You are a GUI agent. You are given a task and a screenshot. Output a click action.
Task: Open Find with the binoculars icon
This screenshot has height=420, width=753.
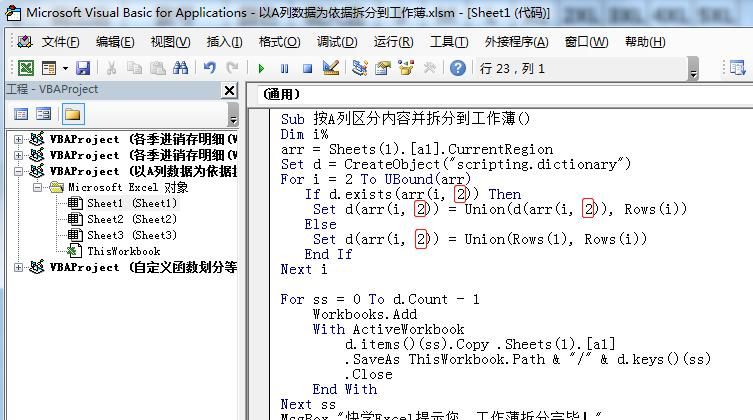click(x=181, y=68)
